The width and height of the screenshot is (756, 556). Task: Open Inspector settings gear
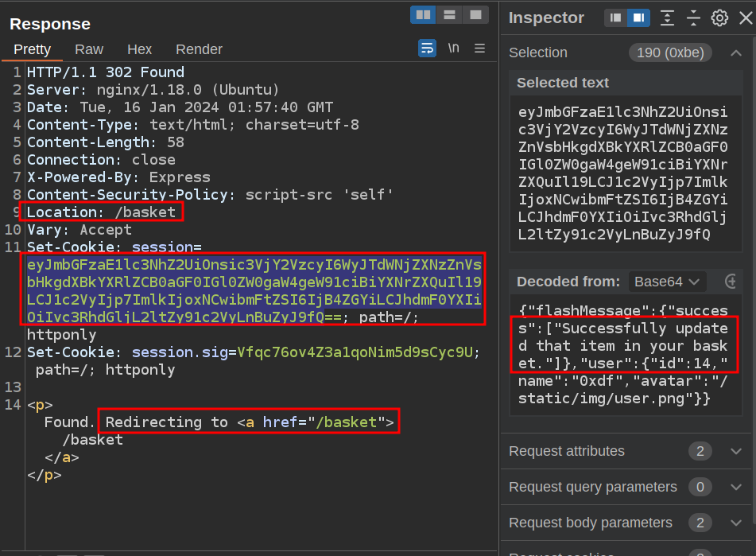coord(719,17)
